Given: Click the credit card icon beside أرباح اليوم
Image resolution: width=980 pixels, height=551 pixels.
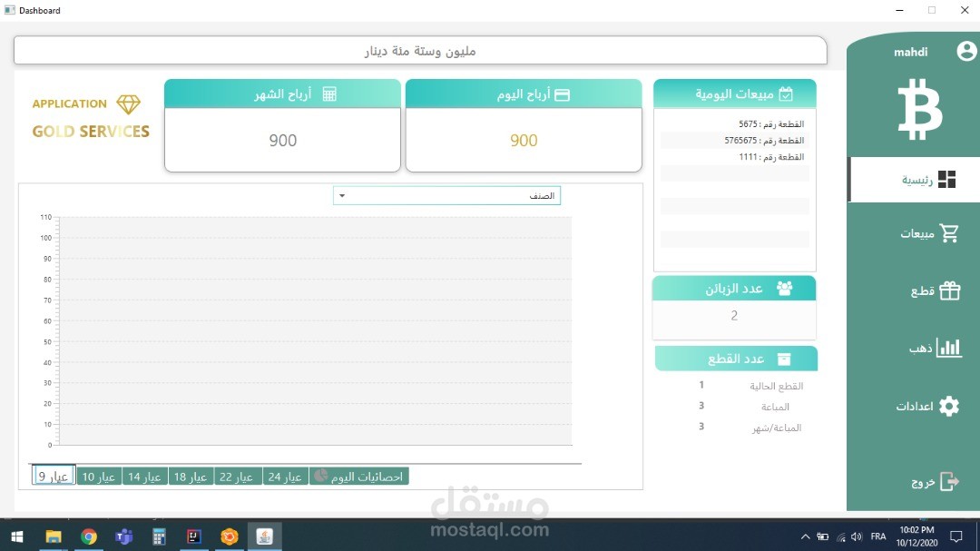Looking at the screenshot, I should [x=562, y=95].
